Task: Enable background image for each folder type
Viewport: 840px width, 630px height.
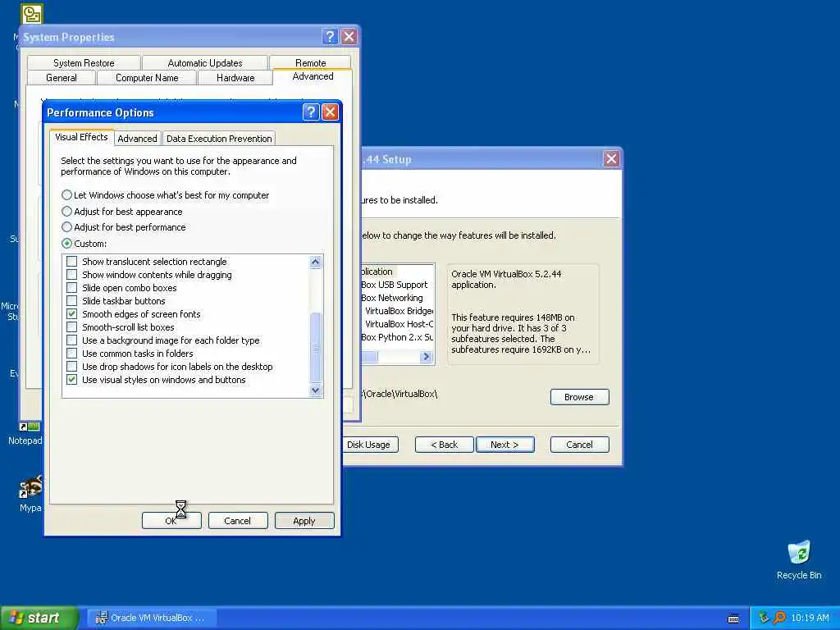Action: pos(72,340)
